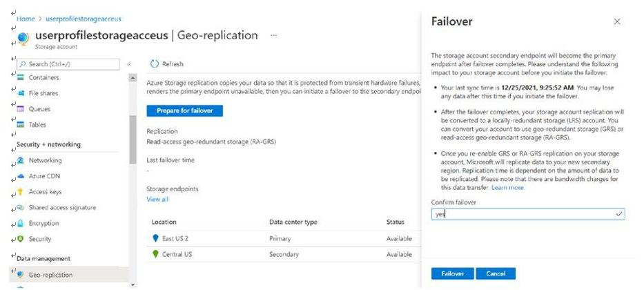Screen dimensions: 644x290
Task: Click the search magnifier icon
Action: click(x=23, y=64)
